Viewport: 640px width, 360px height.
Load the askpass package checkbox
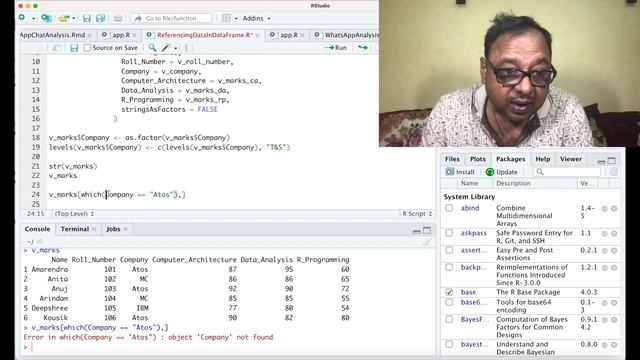click(x=449, y=233)
